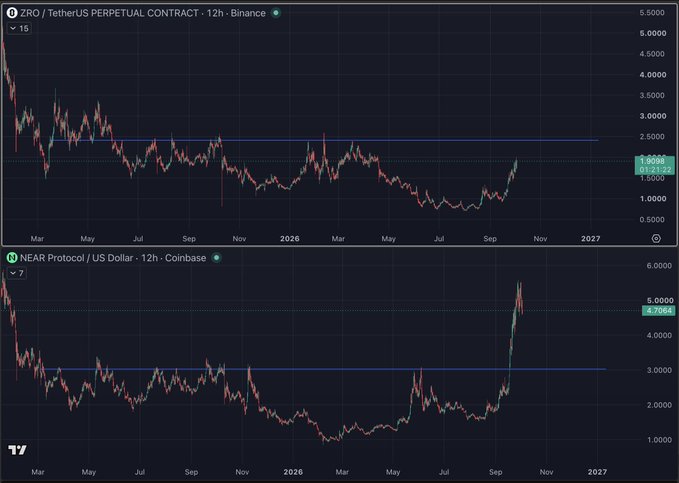Screen dimensions: 679x483
Task: Open chart settings target icon in ZRO pane
Action: (x=656, y=238)
